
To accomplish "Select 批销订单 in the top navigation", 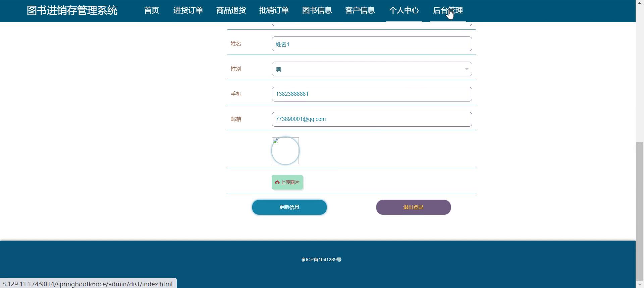I will tap(274, 11).
